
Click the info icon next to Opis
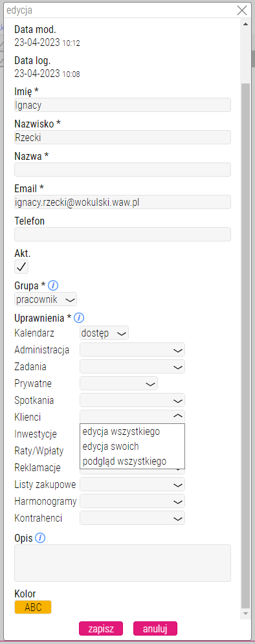coord(40,538)
